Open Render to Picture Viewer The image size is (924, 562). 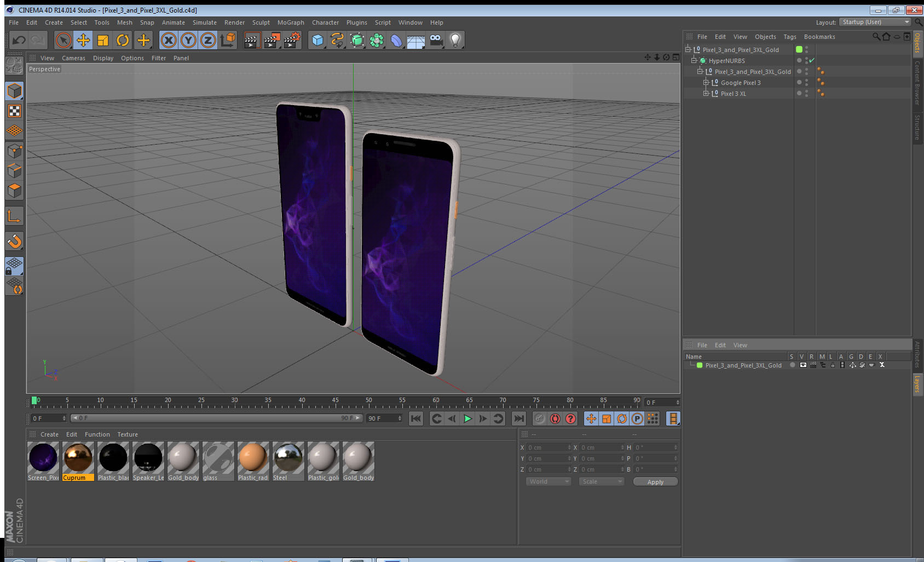(x=272, y=40)
